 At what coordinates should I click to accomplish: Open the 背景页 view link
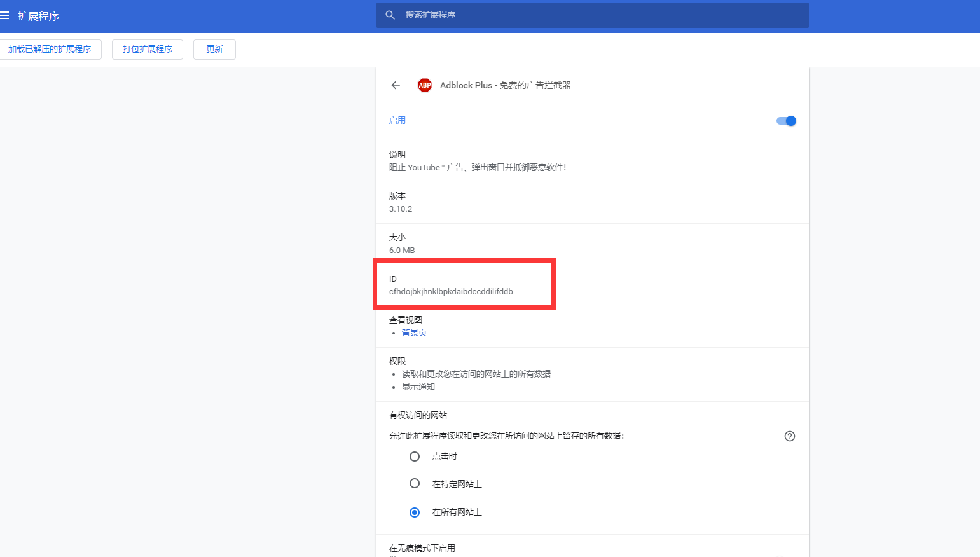point(414,333)
